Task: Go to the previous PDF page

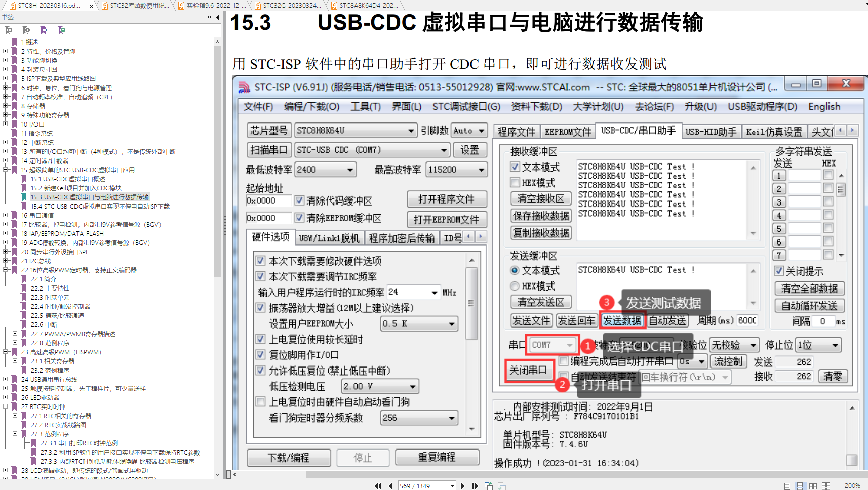Action: pyautogui.click(x=390, y=486)
